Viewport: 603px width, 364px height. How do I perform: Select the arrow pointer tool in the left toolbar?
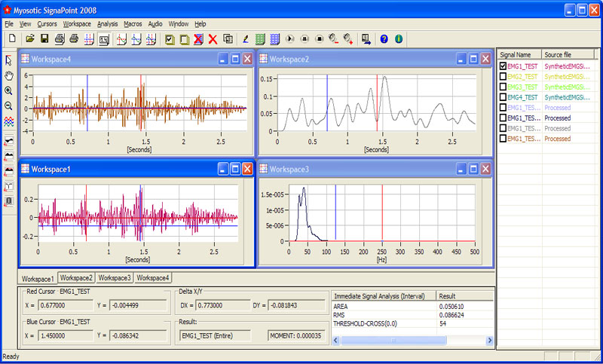(x=8, y=60)
